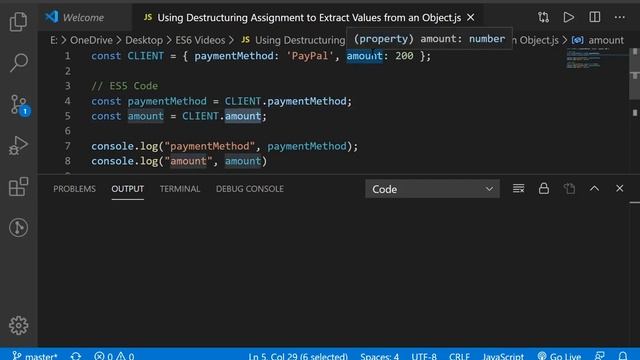Run the code with play button
Viewport: 640px width, 360px height.
click(569, 17)
